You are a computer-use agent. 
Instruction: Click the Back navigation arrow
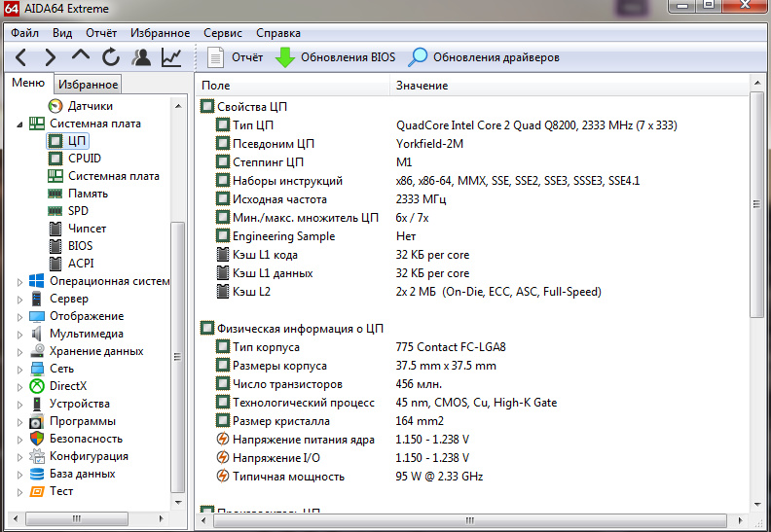point(20,58)
